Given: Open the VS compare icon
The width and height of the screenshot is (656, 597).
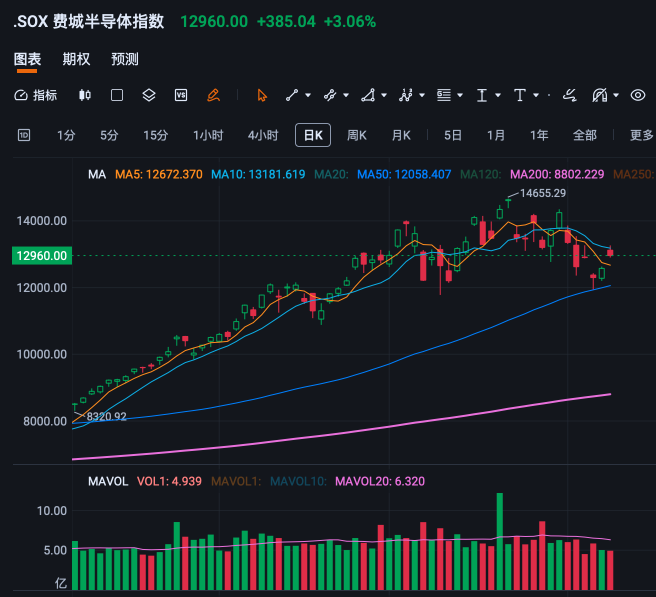Looking at the screenshot, I should click(181, 95).
